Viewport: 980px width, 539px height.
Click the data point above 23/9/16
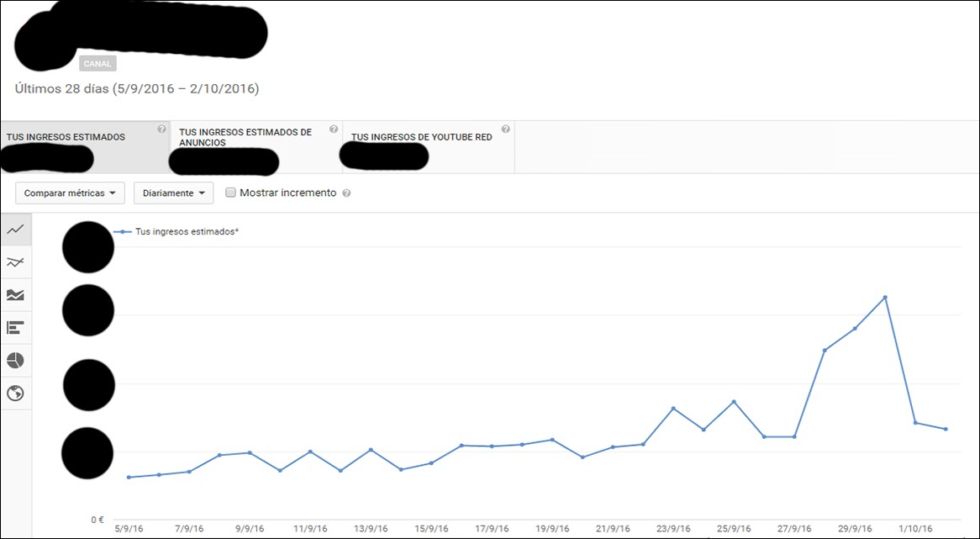coord(673,409)
